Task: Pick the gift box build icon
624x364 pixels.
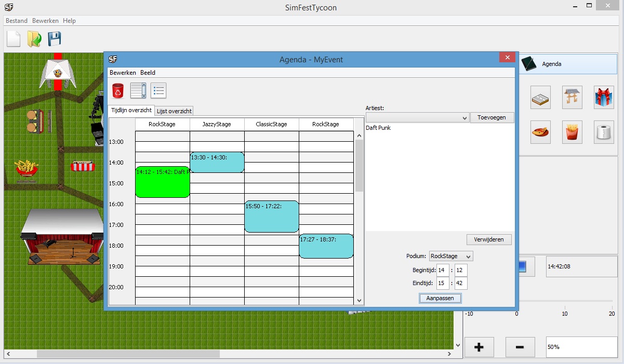Action: [603, 98]
